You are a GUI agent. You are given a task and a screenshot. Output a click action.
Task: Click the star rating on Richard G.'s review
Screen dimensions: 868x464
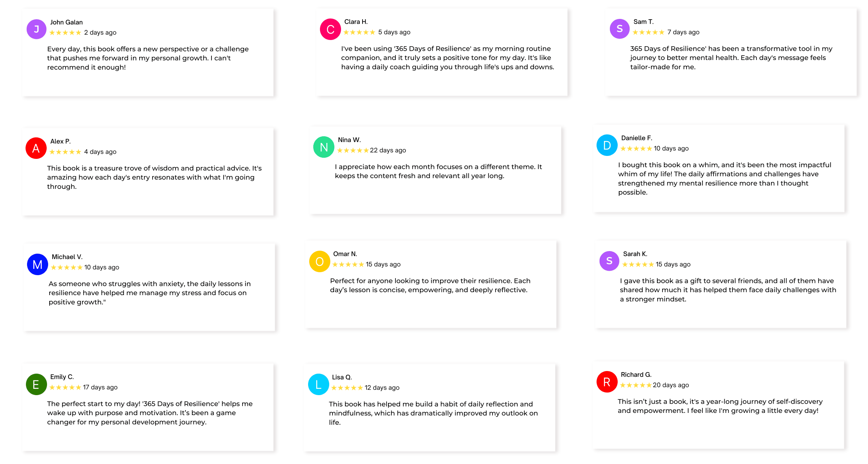[x=636, y=385]
